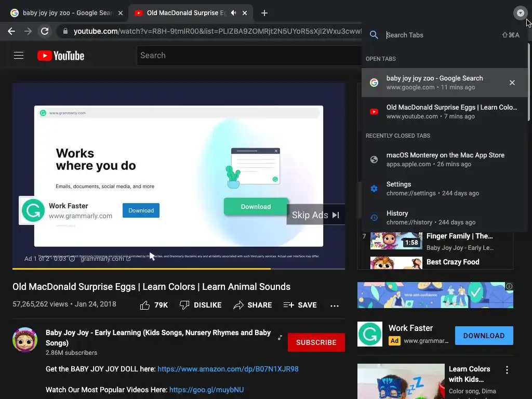Screen dimensions: 532x399
Task: Switch to baby joy joy zoo tab entry
Action: 445,83
